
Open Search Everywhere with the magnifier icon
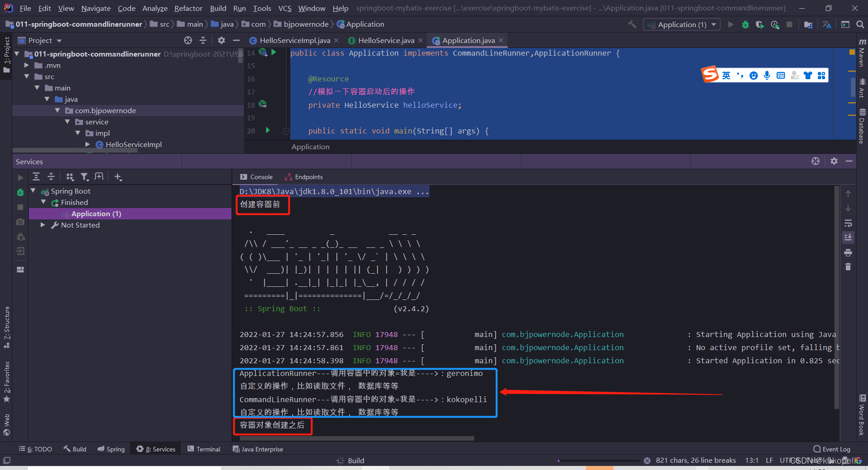(860, 25)
